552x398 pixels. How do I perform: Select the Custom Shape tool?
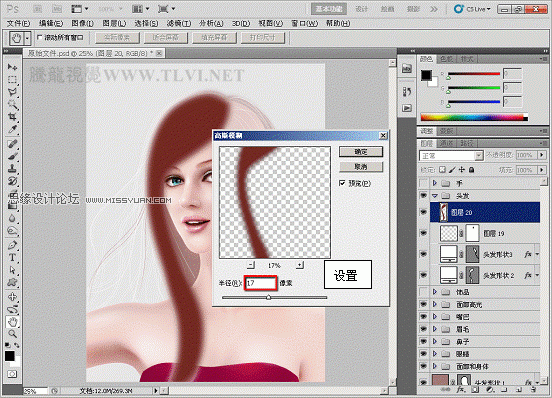12,282
